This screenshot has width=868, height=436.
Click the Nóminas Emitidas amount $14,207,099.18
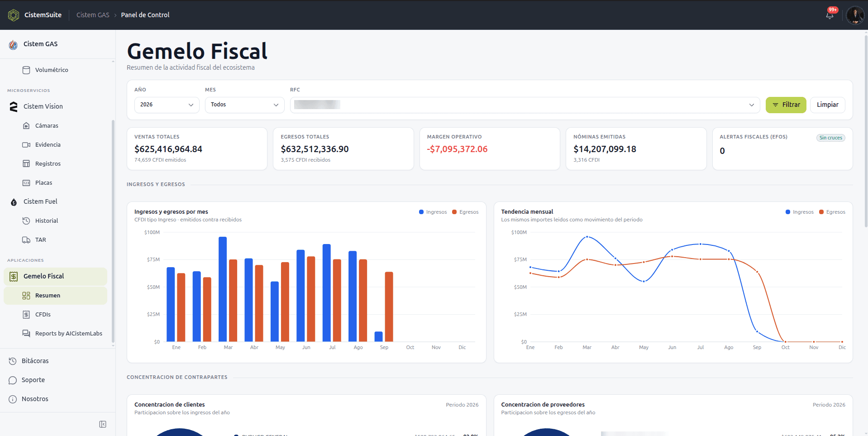tap(605, 149)
